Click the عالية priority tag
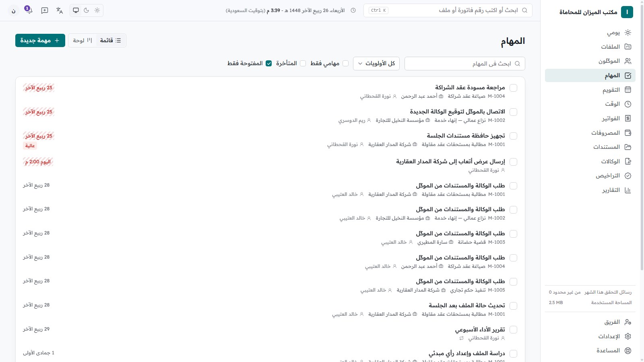Screen dimensions: 644x362 (x=30, y=146)
